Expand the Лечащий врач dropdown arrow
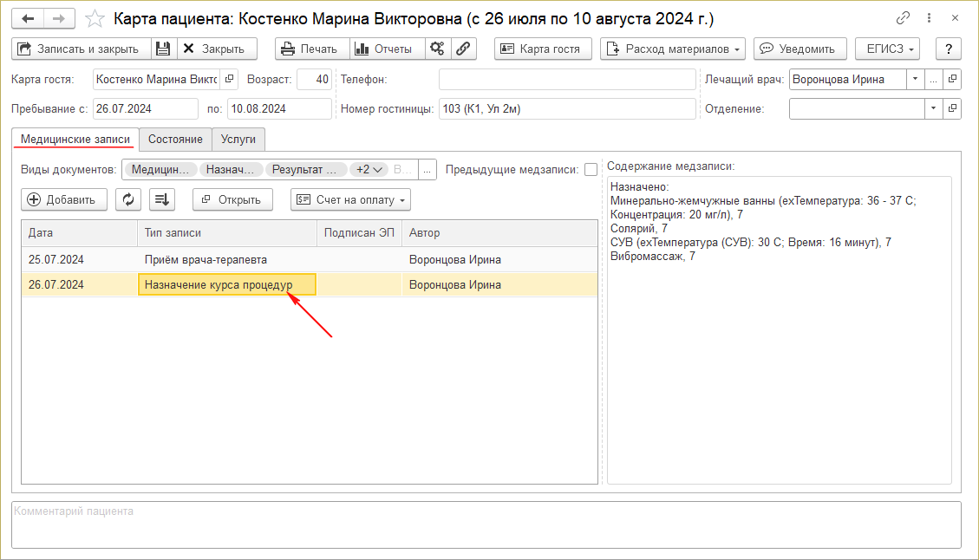The width and height of the screenshot is (979, 560). 915,80
